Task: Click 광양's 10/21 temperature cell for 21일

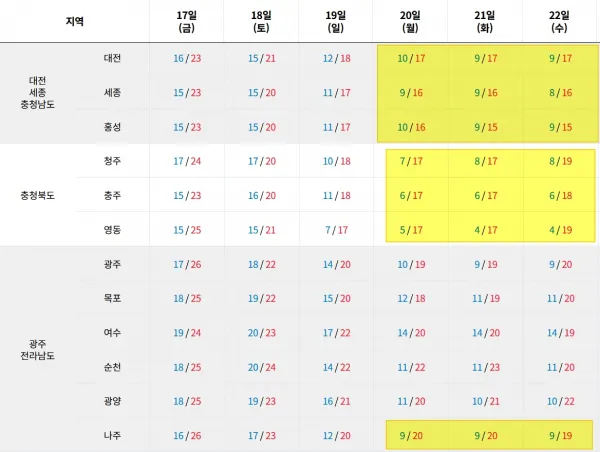Action: [x=486, y=401]
